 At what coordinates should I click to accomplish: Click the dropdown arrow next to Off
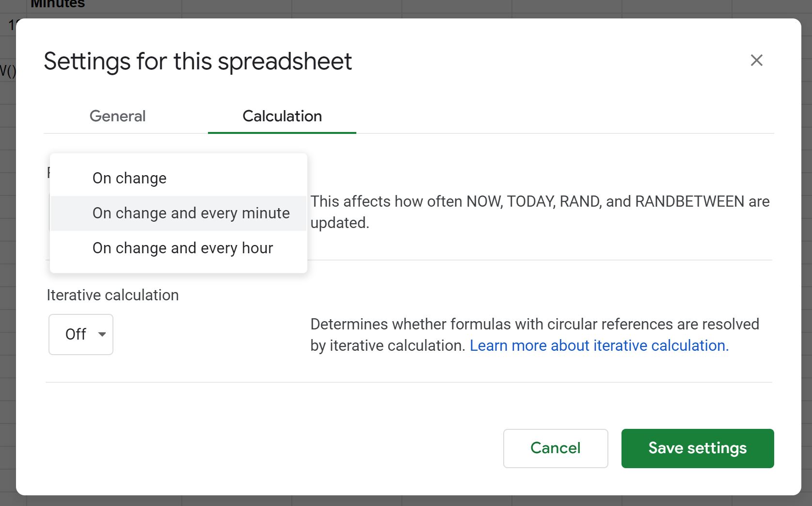pyautogui.click(x=102, y=334)
